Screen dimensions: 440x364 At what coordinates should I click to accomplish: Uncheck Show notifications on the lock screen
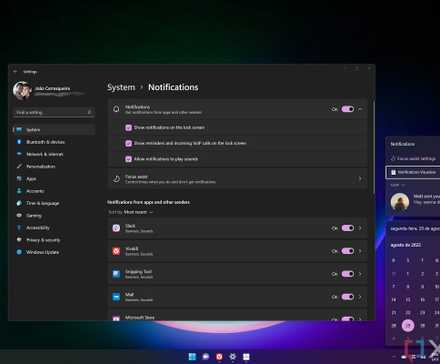click(128, 128)
